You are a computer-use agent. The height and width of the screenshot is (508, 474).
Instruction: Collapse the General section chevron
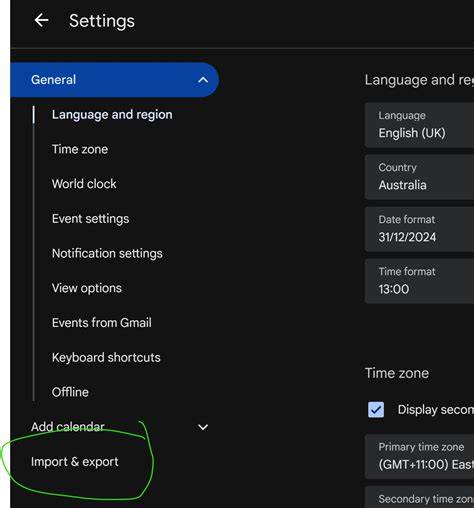click(x=203, y=80)
